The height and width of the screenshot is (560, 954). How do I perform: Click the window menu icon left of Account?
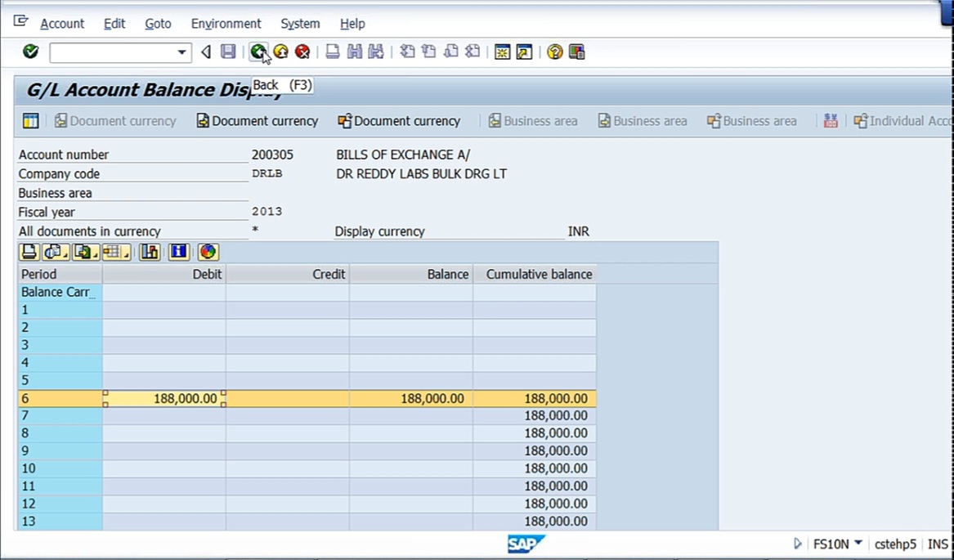coord(20,21)
